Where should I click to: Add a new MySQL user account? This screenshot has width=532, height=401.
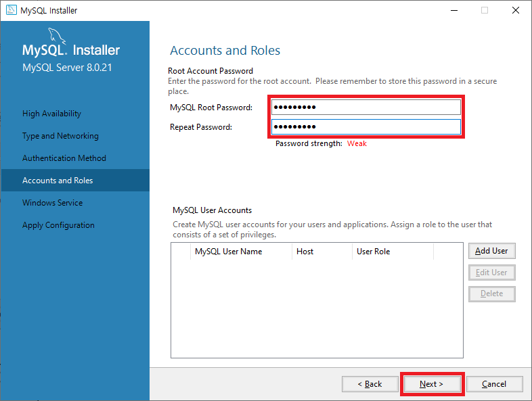pos(491,251)
